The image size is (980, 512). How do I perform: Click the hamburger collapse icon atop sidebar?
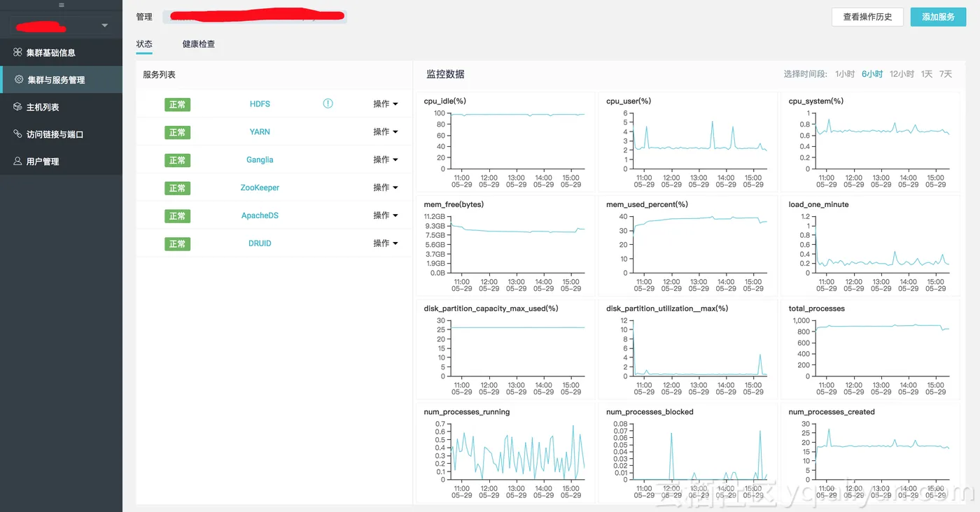click(62, 5)
